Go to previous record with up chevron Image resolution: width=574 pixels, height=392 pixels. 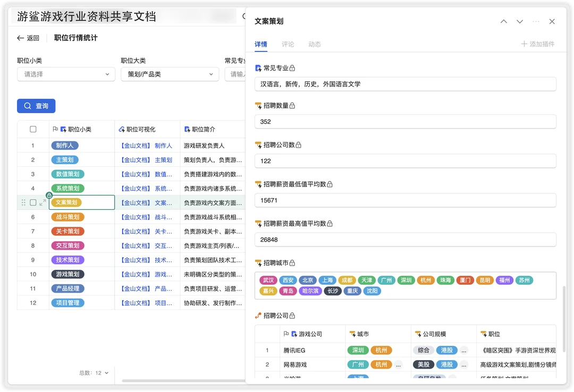tap(504, 21)
